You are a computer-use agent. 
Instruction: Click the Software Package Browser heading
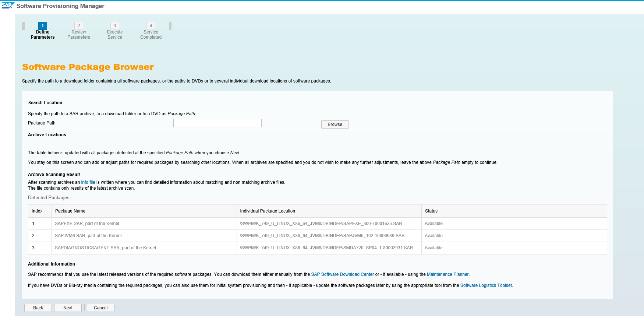[x=88, y=67]
